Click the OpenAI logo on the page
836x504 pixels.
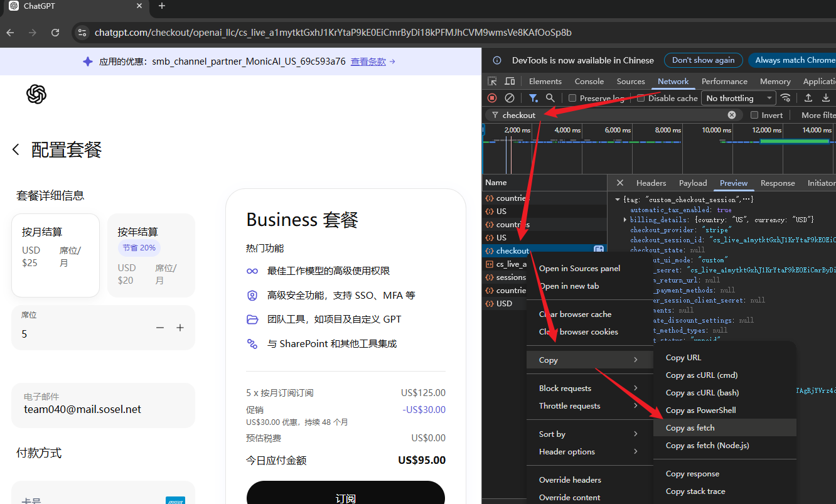(x=36, y=94)
